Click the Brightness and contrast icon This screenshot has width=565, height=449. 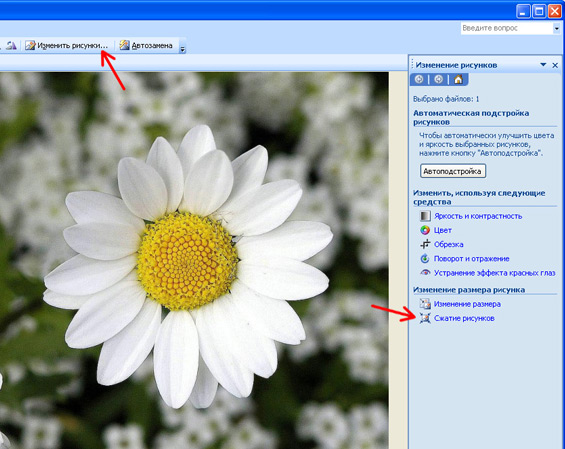pyautogui.click(x=425, y=216)
